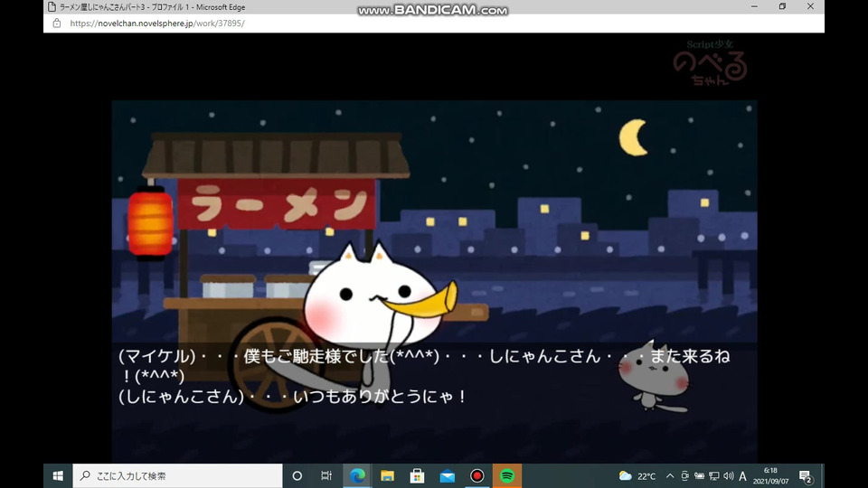
Task: Click the crescent moon in the sky
Action: [633, 137]
